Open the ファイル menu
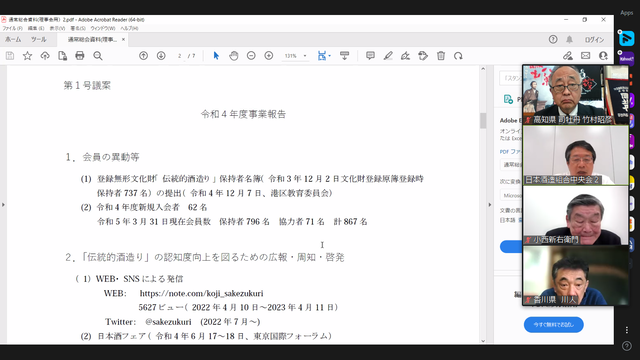The width and height of the screenshot is (640, 360). (x=13, y=28)
